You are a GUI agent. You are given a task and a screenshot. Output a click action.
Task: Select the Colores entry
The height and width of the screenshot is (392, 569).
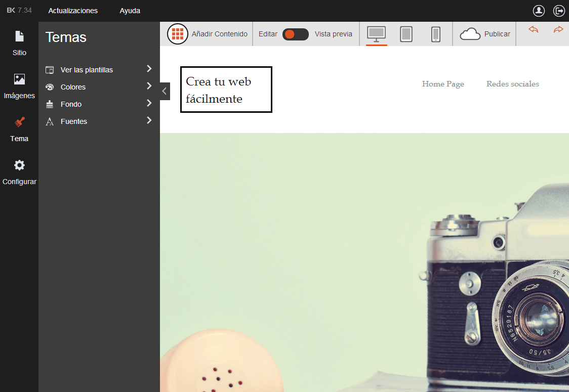[99, 87]
